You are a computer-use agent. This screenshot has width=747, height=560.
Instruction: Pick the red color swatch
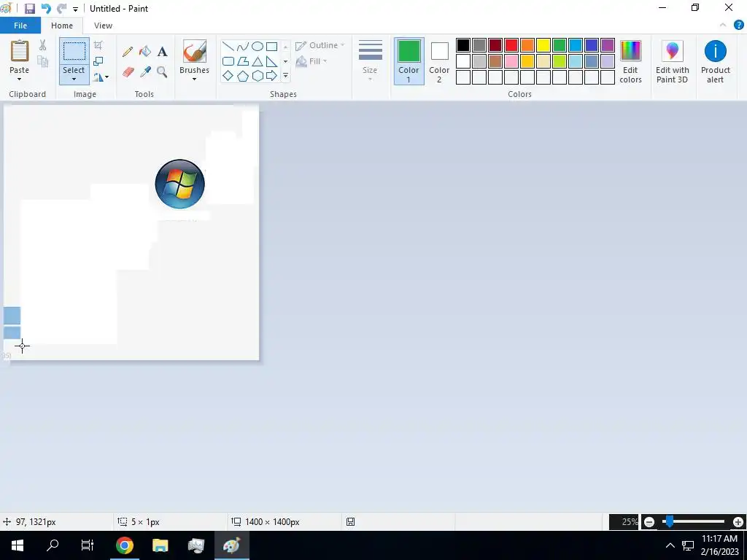[511, 45]
